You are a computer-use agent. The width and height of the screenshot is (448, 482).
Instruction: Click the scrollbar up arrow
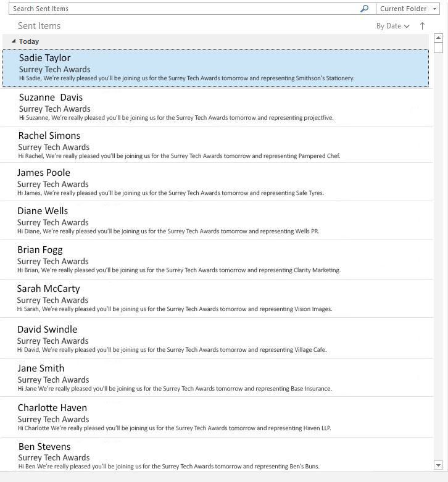click(x=438, y=38)
